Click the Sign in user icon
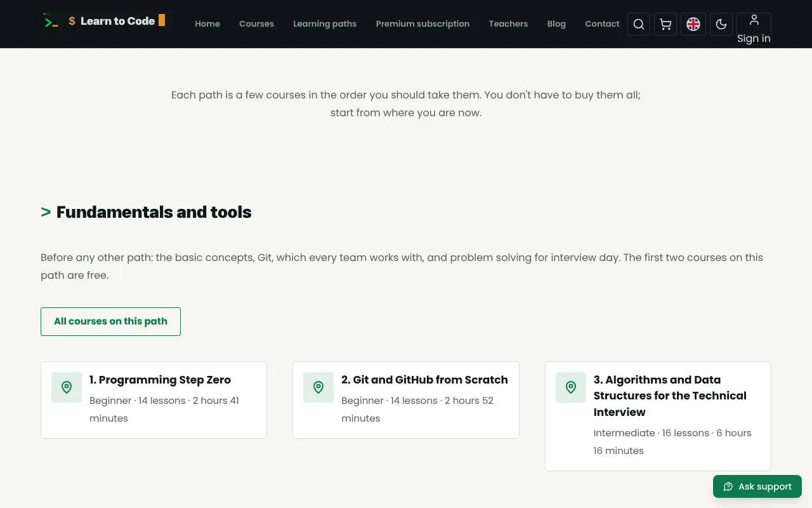 click(x=754, y=20)
